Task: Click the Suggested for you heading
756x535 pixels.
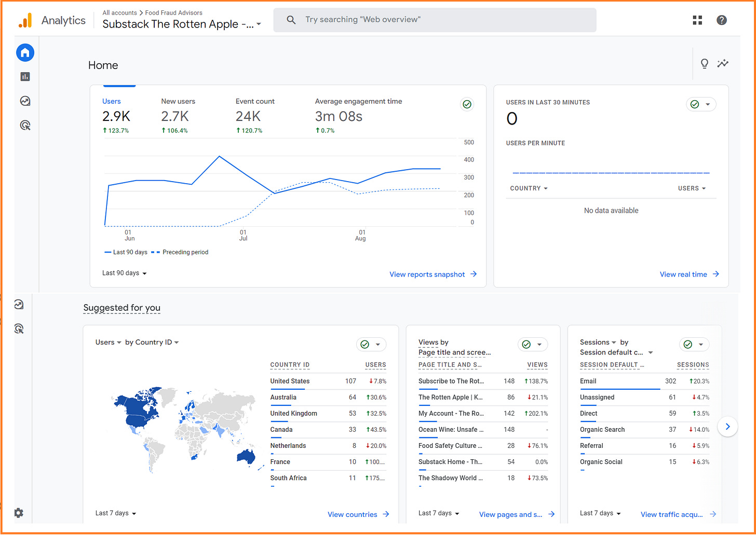Action: [x=122, y=308]
